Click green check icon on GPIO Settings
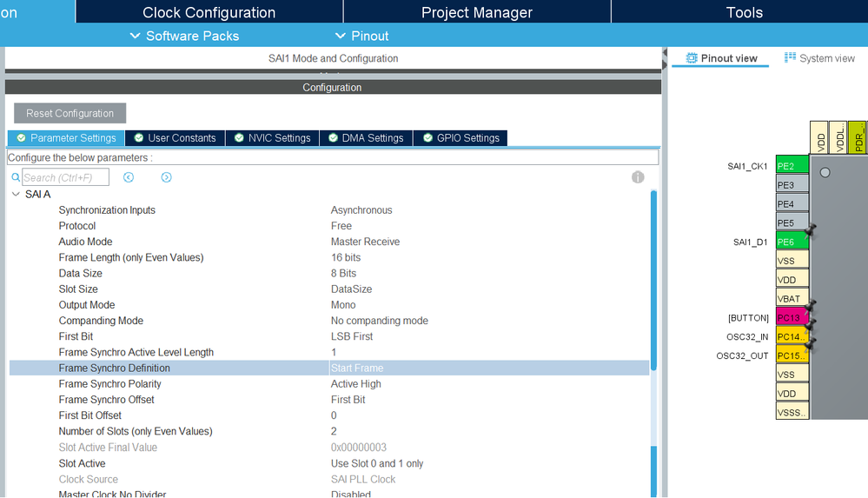The image size is (868, 498). (427, 138)
